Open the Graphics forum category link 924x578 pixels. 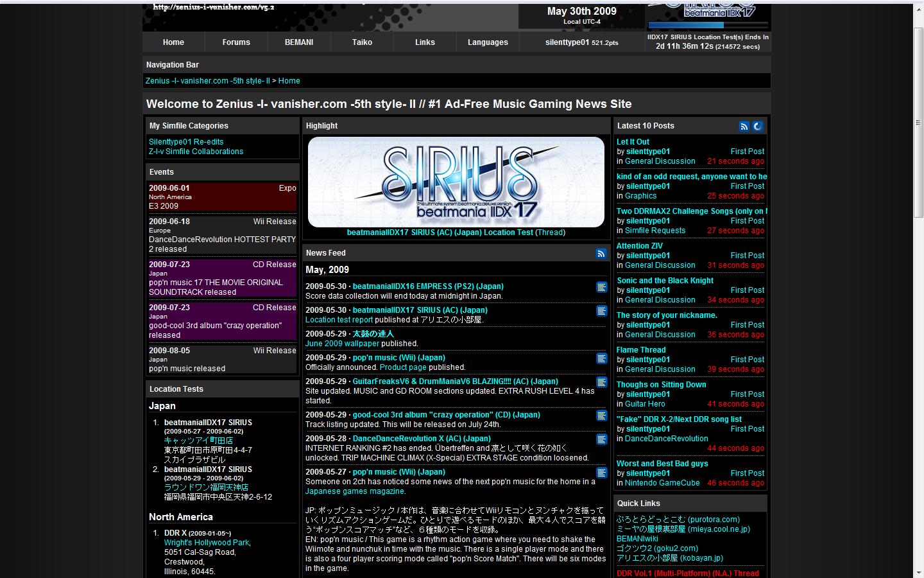point(640,196)
